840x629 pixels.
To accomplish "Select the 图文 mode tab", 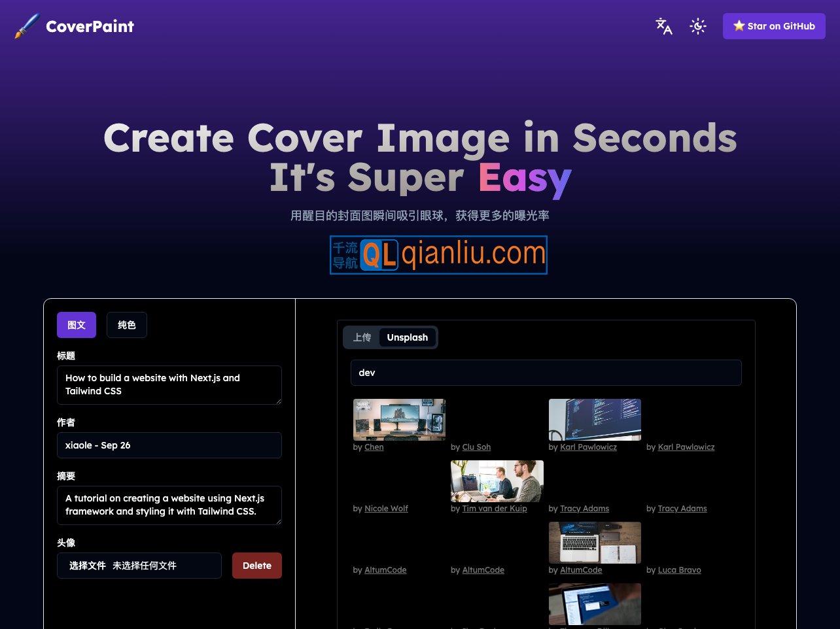I will point(77,325).
